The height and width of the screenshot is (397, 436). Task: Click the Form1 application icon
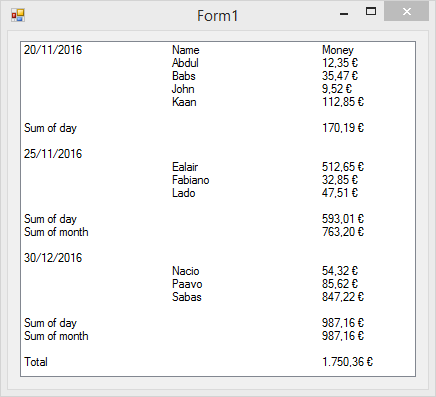point(18,15)
